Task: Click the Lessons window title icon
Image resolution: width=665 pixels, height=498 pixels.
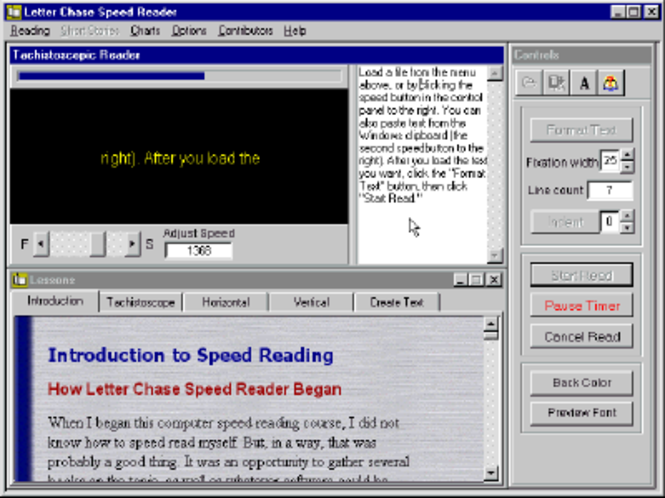Action: pyautogui.click(x=20, y=280)
